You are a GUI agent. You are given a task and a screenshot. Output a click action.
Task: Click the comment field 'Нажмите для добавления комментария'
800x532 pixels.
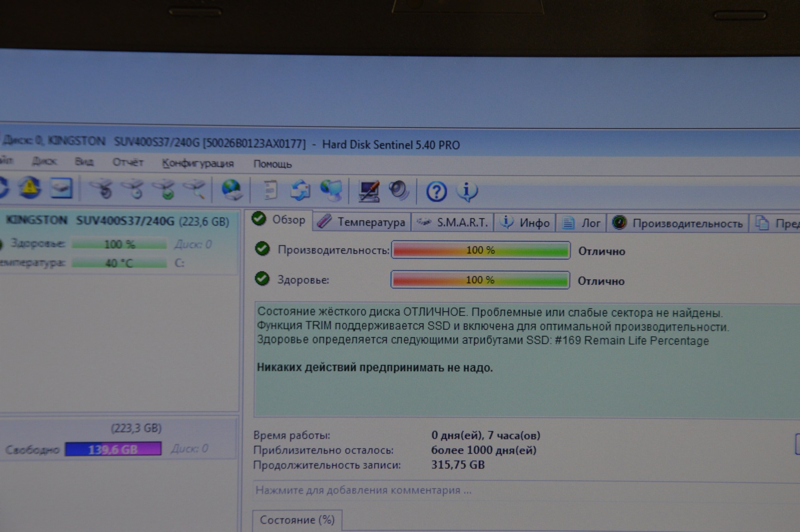pyautogui.click(x=364, y=490)
